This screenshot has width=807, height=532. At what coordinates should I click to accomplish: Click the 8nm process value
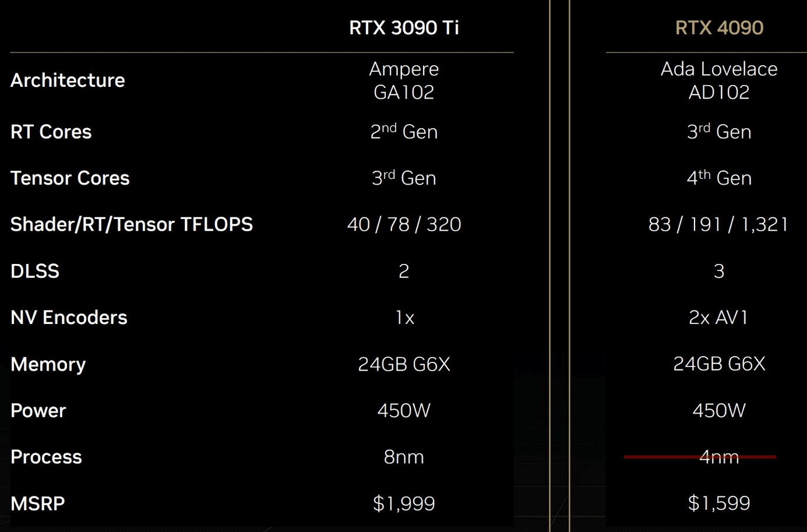[x=404, y=457]
